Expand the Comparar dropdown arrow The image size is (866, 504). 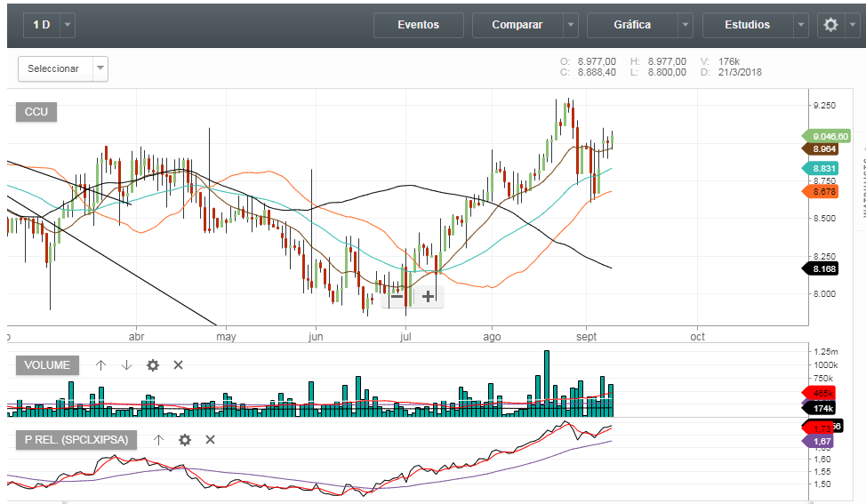tap(571, 25)
